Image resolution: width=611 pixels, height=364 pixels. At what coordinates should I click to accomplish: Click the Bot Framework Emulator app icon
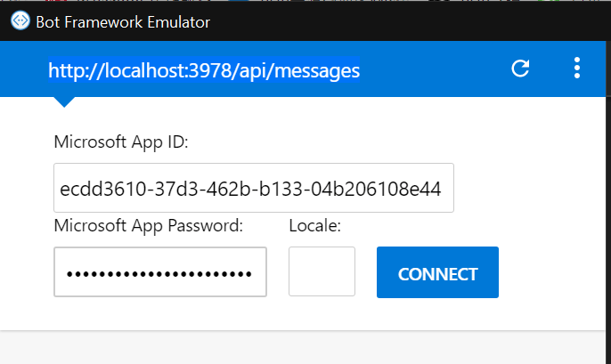pyautogui.click(x=19, y=21)
